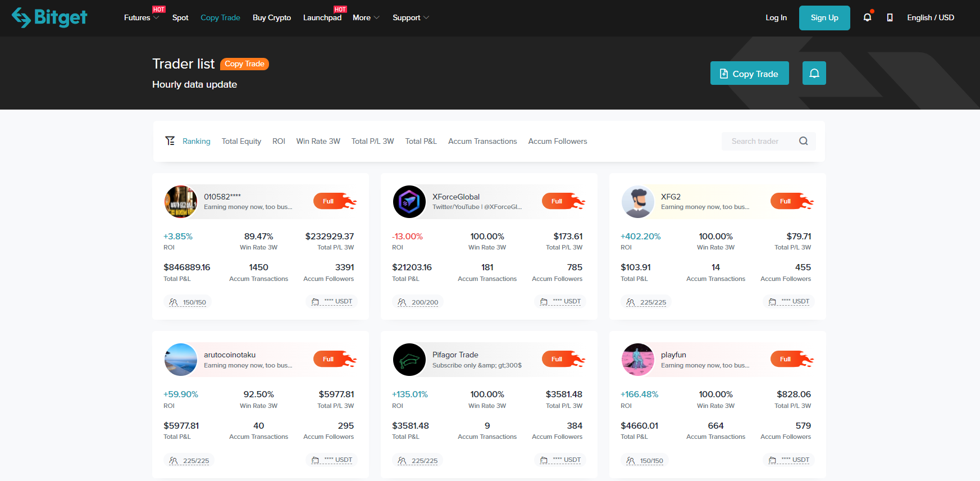Click followers icon 150/150 on 010582**** card
The height and width of the screenshot is (481, 980).
[x=174, y=302]
